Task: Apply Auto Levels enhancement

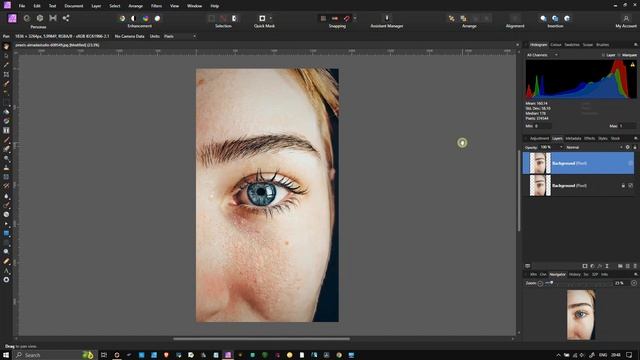Action: [122, 18]
